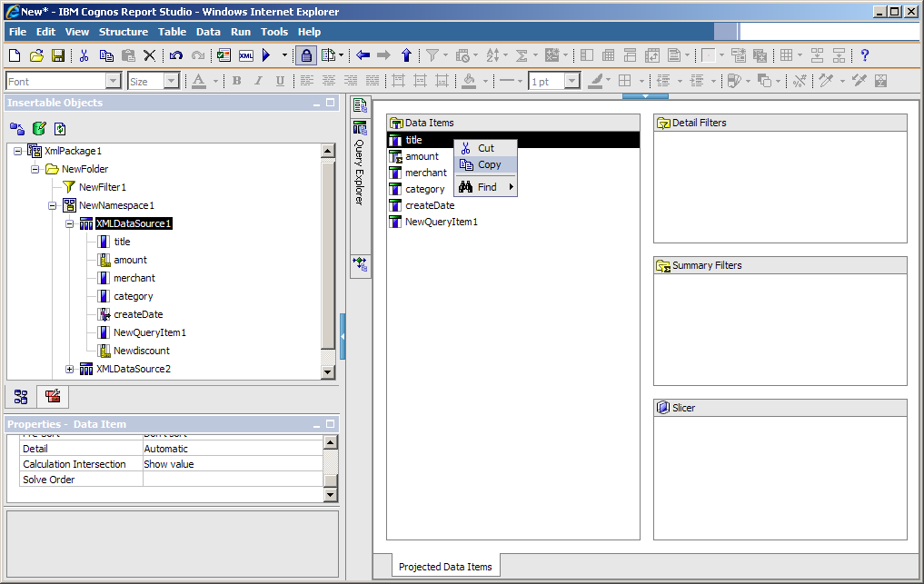The image size is (924, 584).
Task: Click the Undo arrow icon
Action: pos(175,55)
